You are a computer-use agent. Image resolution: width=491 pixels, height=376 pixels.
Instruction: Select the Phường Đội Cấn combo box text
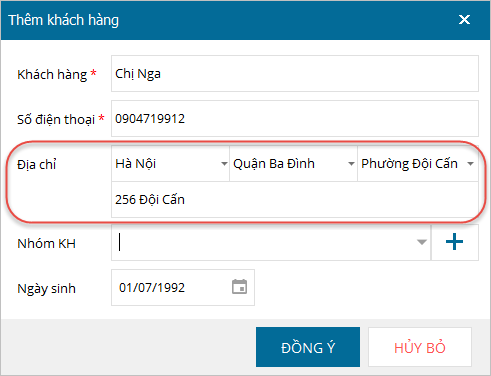click(409, 164)
